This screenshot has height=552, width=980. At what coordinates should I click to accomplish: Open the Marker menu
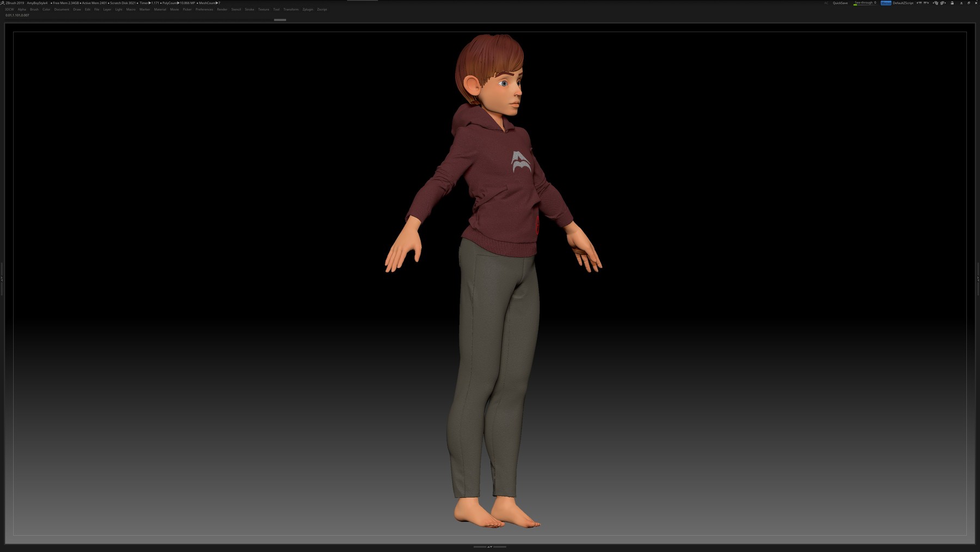tap(145, 9)
